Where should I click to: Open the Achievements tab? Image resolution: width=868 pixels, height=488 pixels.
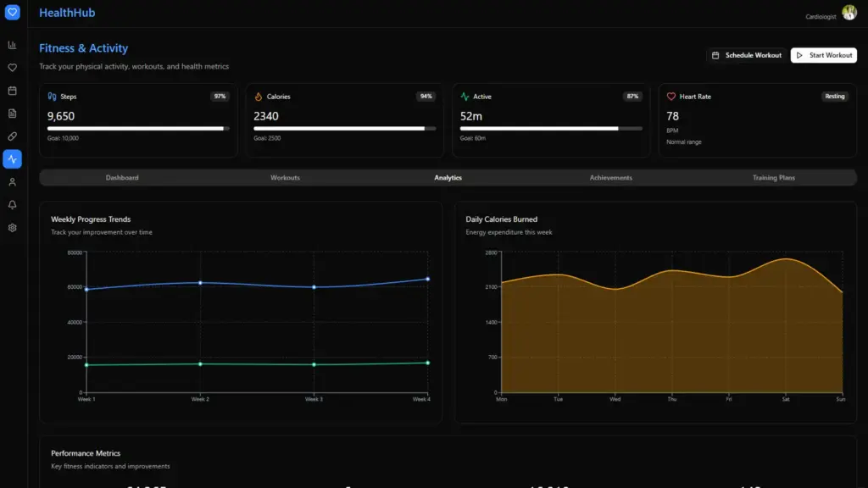pyautogui.click(x=610, y=178)
